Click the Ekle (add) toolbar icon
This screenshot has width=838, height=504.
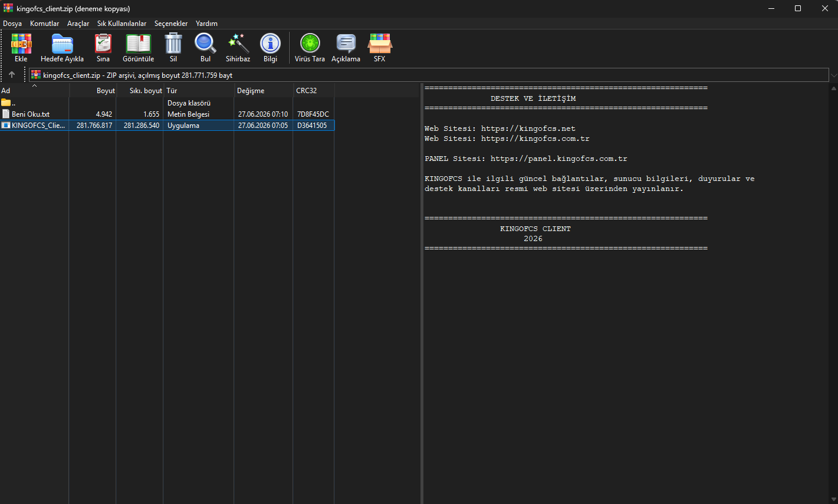coord(21,44)
